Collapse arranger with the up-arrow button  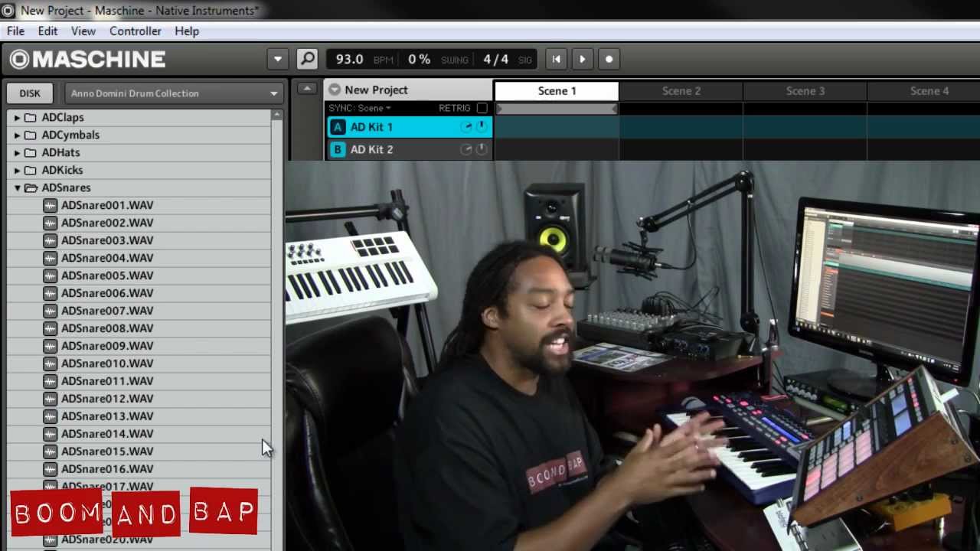pos(307,89)
